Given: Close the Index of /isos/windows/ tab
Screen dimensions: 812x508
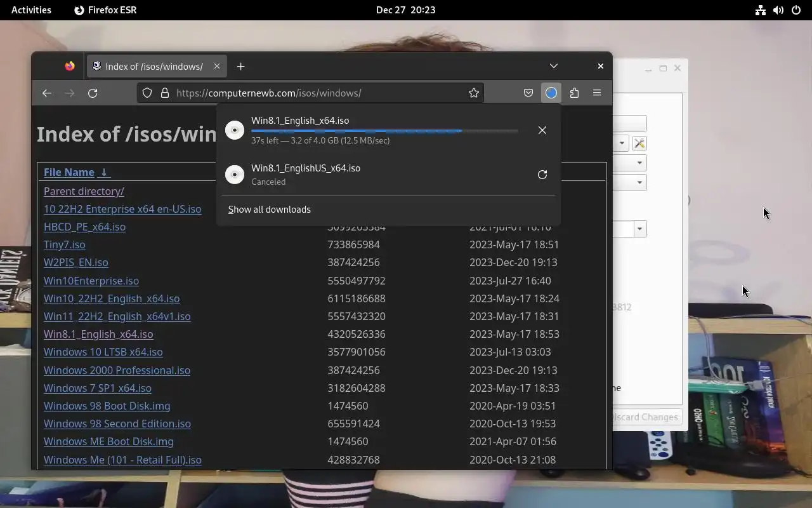Looking at the screenshot, I should (x=217, y=66).
